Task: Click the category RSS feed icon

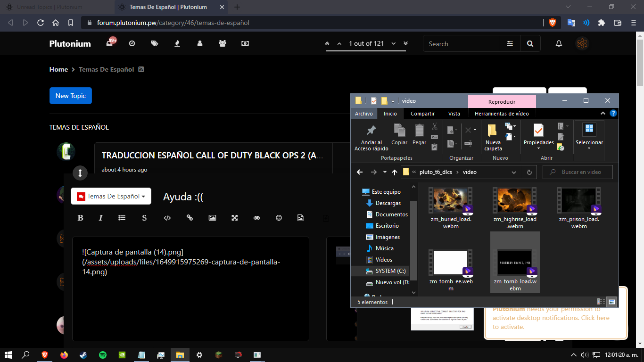Action: click(141, 69)
